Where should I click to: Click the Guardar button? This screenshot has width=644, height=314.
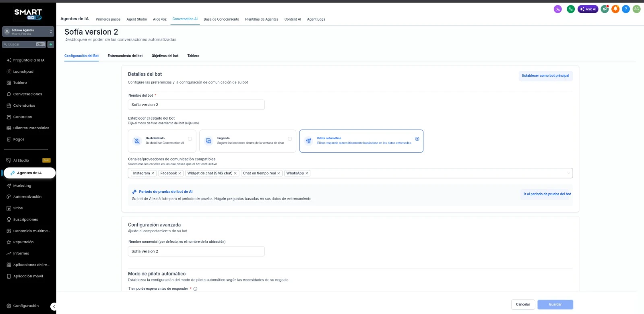pos(555,304)
